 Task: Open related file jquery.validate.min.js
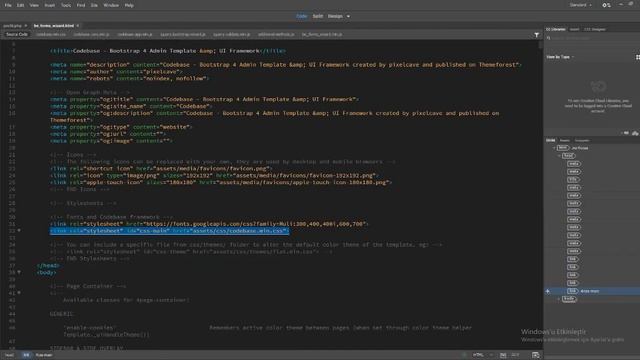(231, 34)
